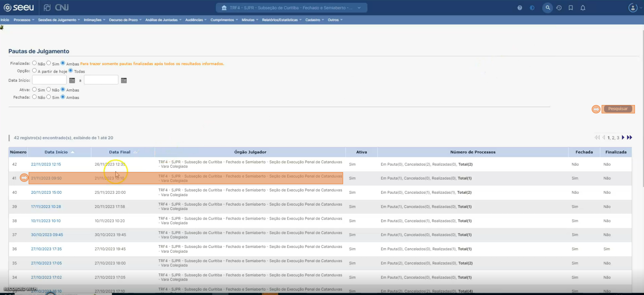Image resolution: width=644 pixels, height=295 pixels.
Task: Jump to last results page arrow
Action: pyautogui.click(x=630, y=137)
